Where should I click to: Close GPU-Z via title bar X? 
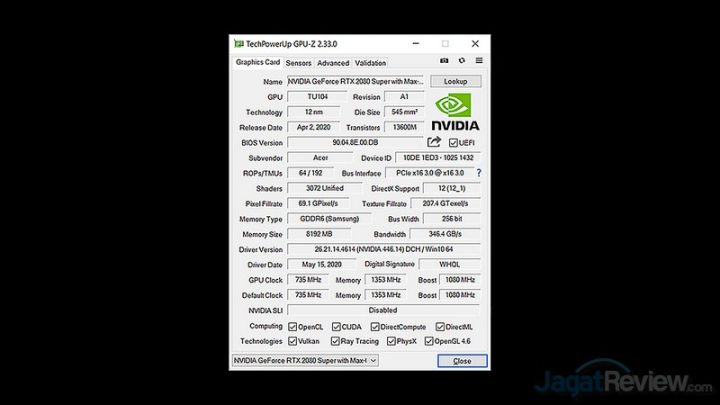pos(475,44)
